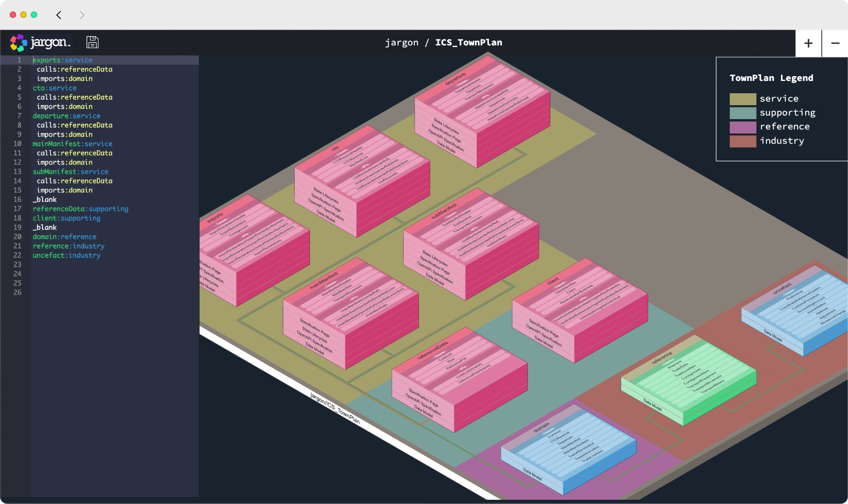Screen dimensions: 848x504
Task: Click code line 'reference:industry'
Action: tap(69, 246)
